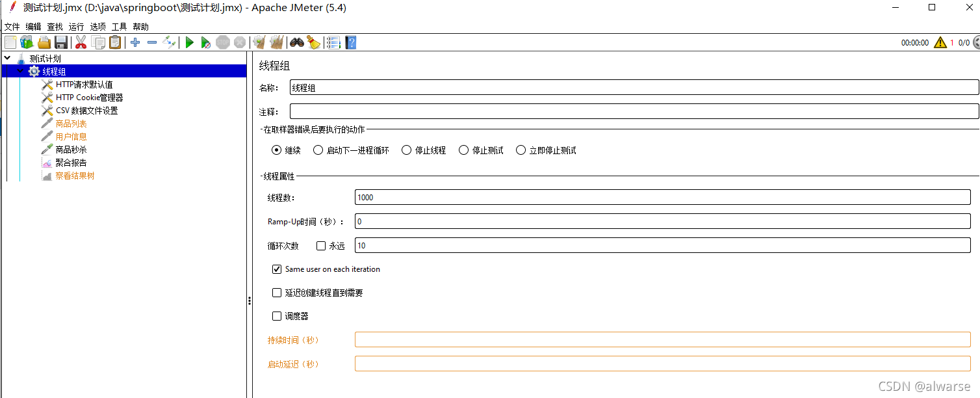Enable 延迟创建线程直到需要 checkbox

[x=277, y=293]
